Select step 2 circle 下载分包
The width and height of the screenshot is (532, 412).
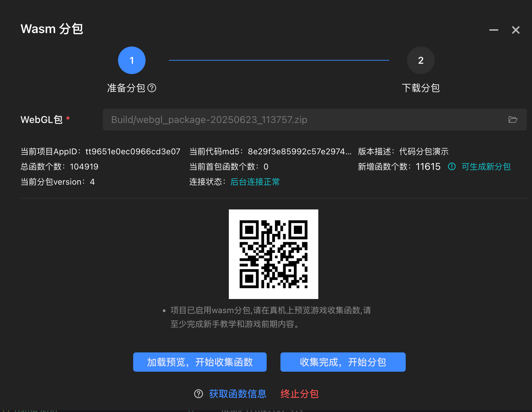point(421,60)
